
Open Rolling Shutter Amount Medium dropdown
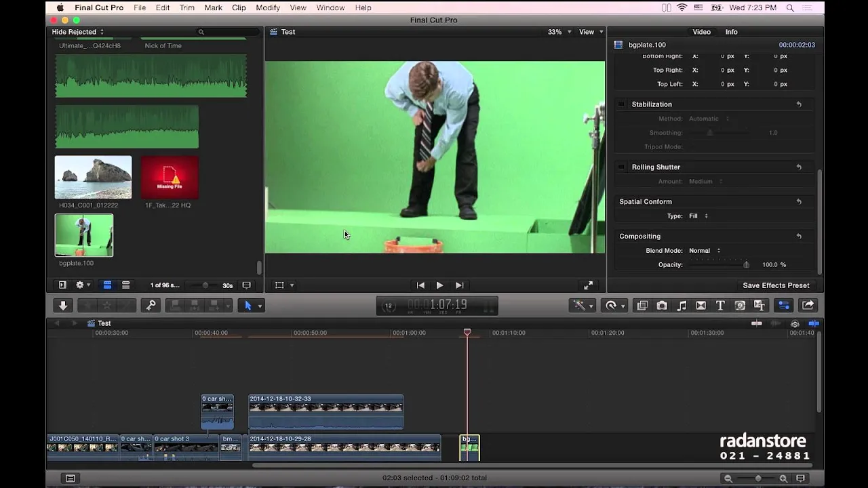pyautogui.click(x=706, y=182)
